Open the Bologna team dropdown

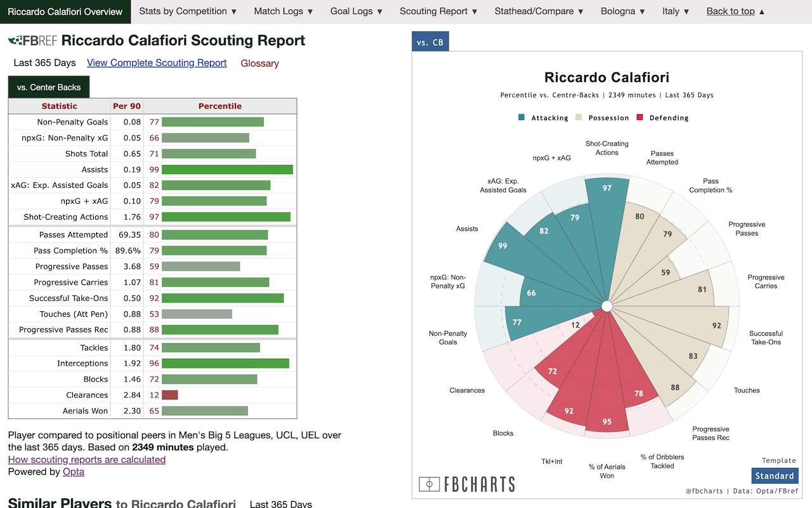622,11
